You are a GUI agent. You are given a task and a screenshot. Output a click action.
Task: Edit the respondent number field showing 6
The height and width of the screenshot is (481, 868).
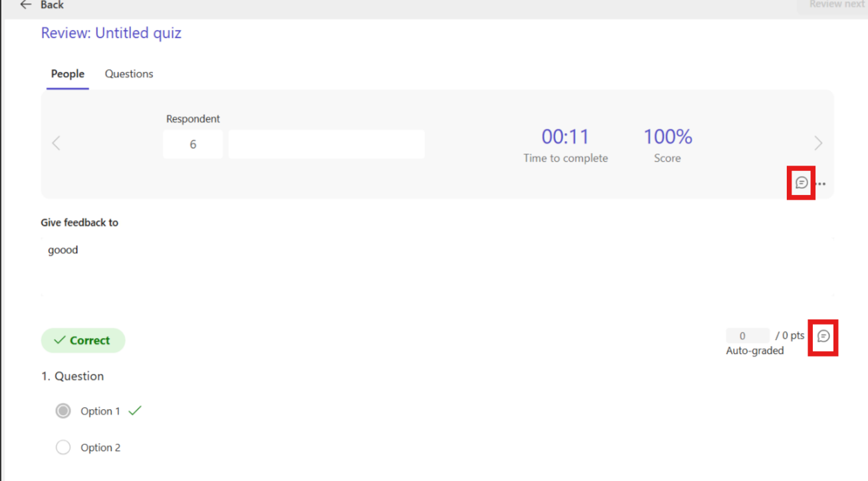click(193, 144)
